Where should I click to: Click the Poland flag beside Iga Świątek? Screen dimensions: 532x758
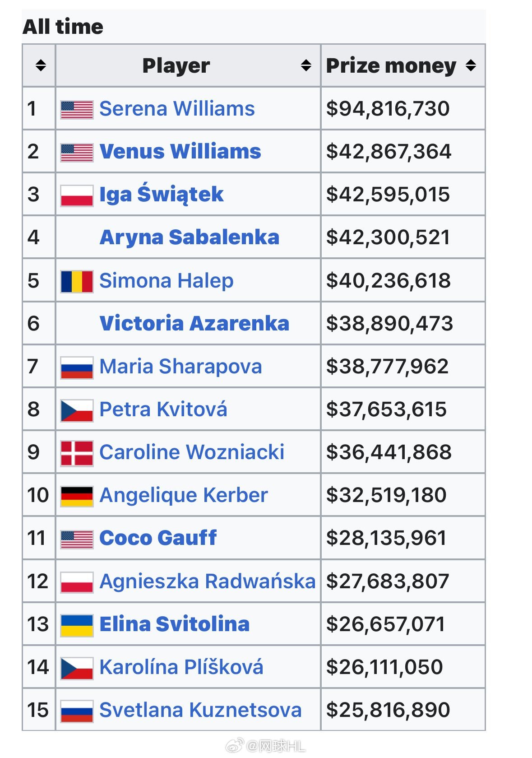coord(77,195)
